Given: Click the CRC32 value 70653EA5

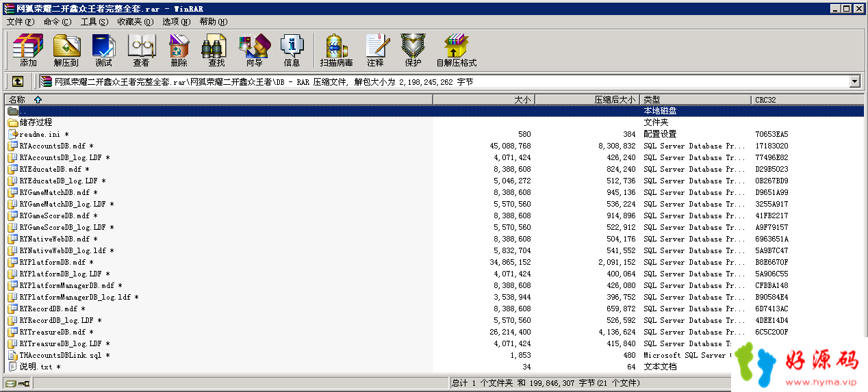Looking at the screenshot, I should 771,134.
